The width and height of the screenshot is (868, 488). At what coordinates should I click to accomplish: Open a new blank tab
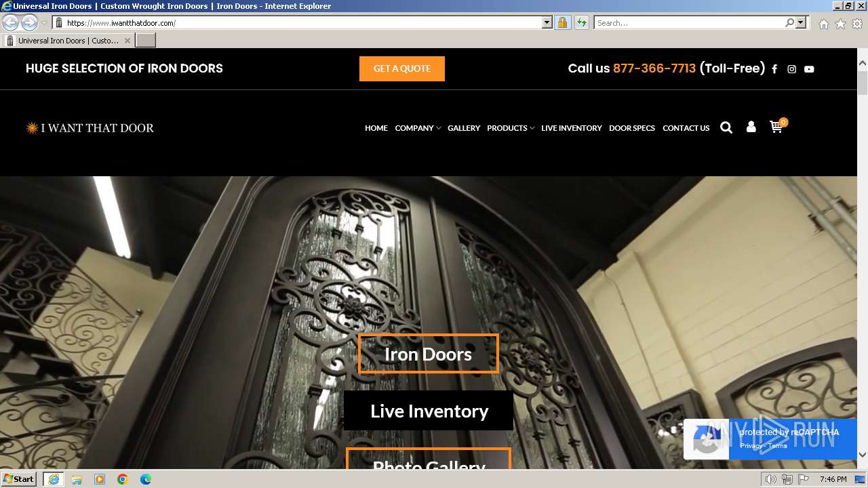point(146,41)
